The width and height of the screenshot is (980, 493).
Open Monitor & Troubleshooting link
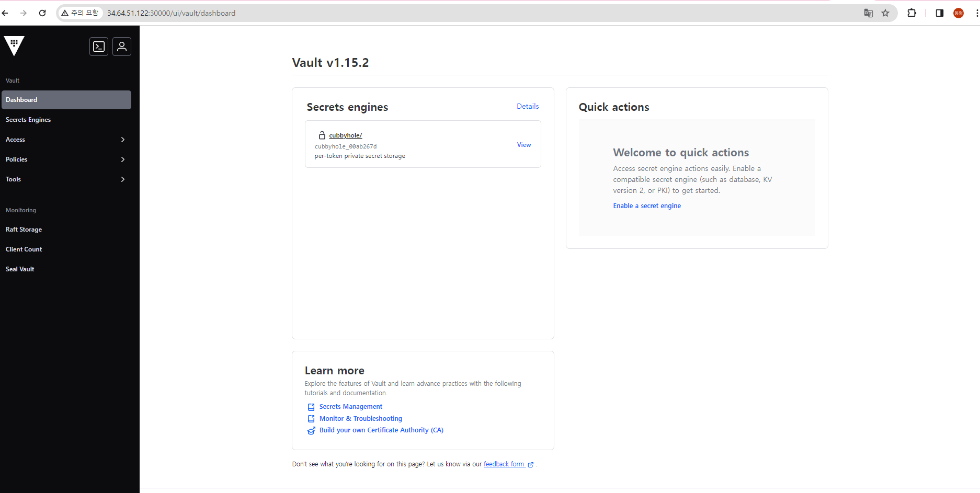pyautogui.click(x=361, y=419)
